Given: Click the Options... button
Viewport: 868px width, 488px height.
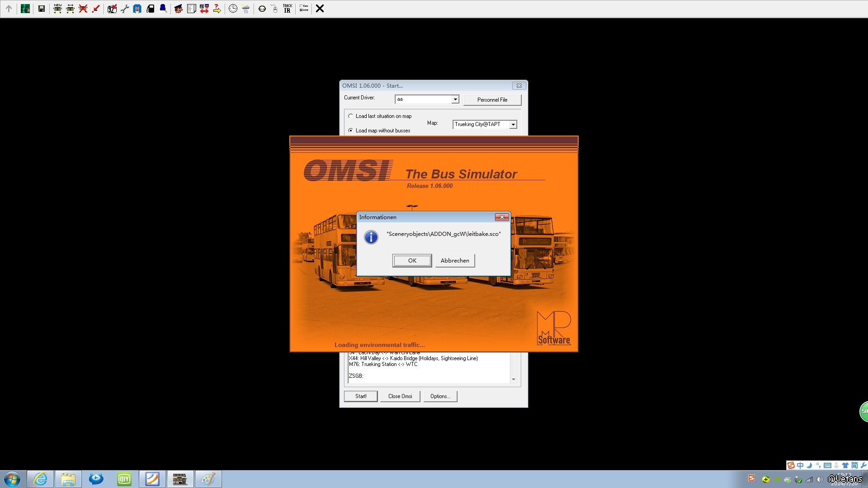Looking at the screenshot, I should 440,396.
